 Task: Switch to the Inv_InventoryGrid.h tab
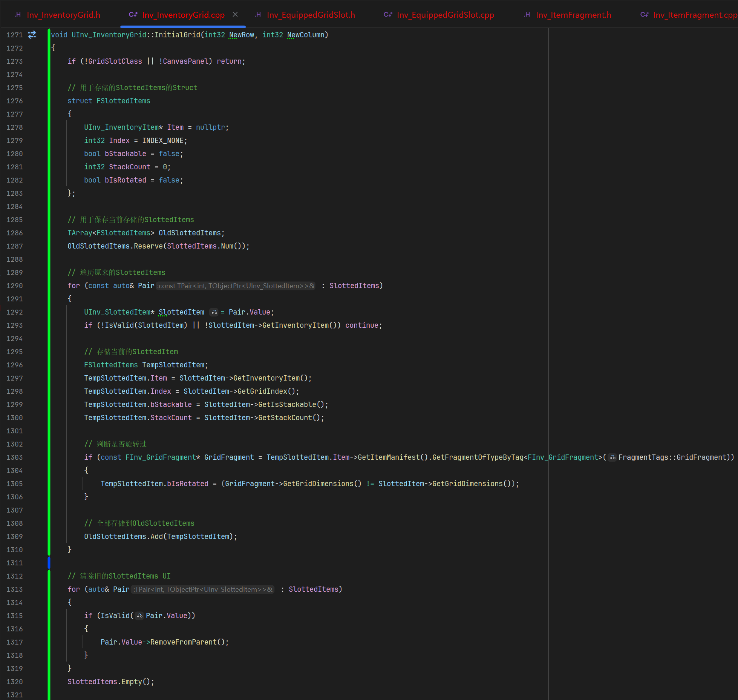click(x=63, y=15)
